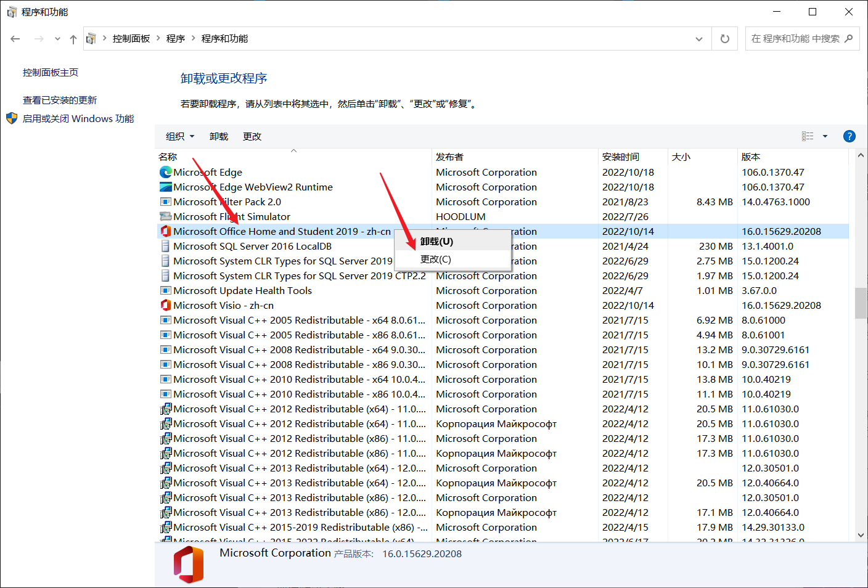868x588 pixels.
Task: Click the 更改 toolbar button
Action: [252, 136]
